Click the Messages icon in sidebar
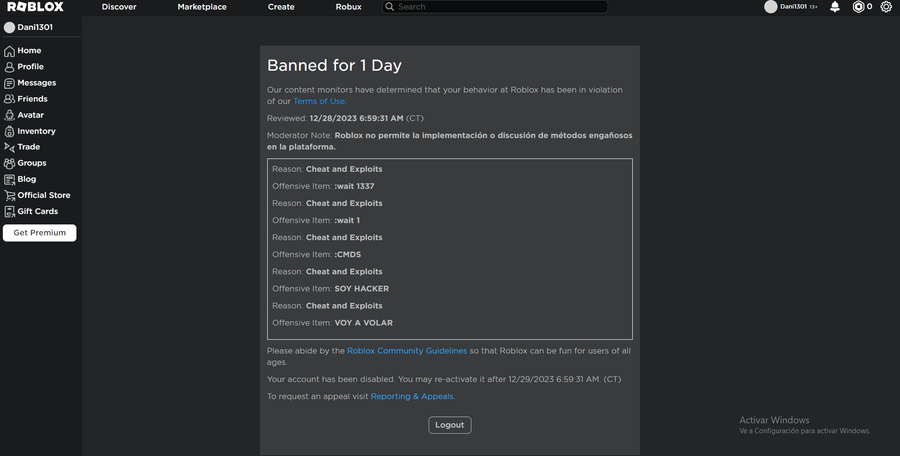The height and width of the screenshot is (456, 900). pos(9,83)
